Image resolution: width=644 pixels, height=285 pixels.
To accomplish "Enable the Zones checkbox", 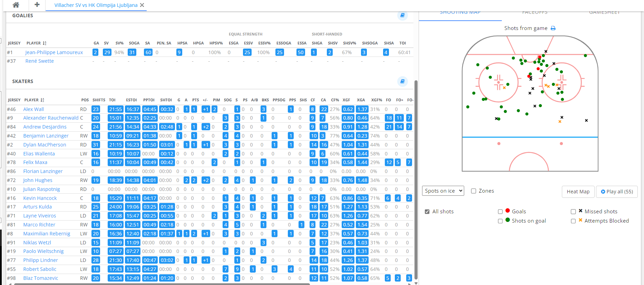I will click(x=474, y=191).
